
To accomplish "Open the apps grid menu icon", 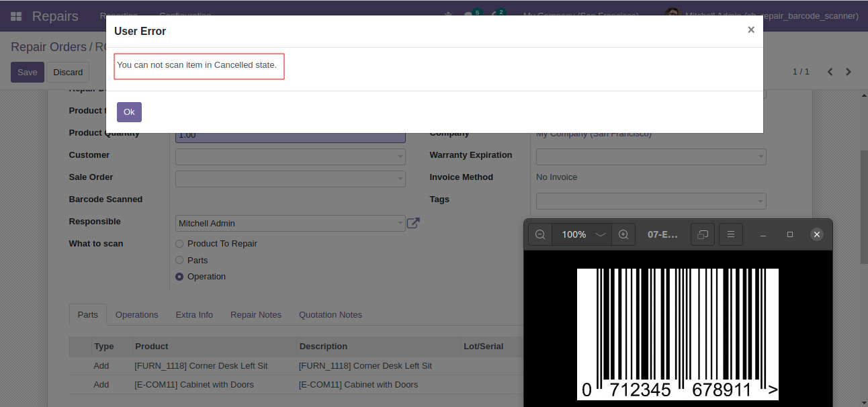I will coord(16,16).
